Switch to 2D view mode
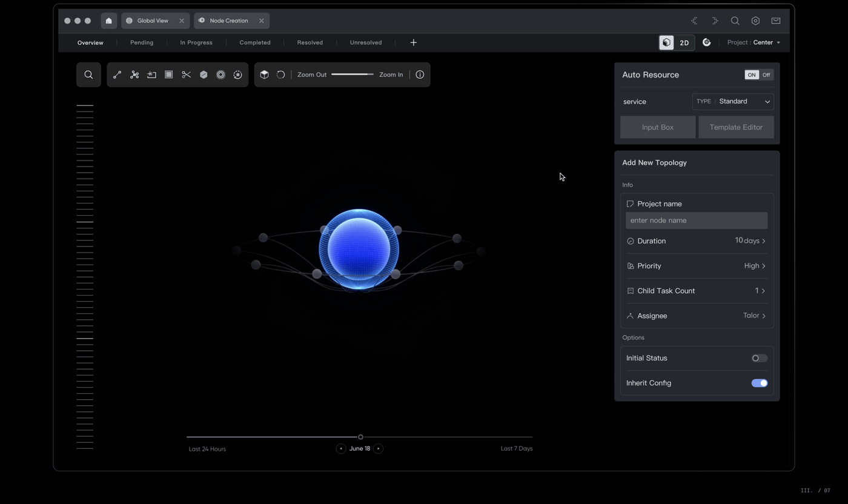Viewport: 848px width, 504px height. pyautogui.click(x=684, y=42)
